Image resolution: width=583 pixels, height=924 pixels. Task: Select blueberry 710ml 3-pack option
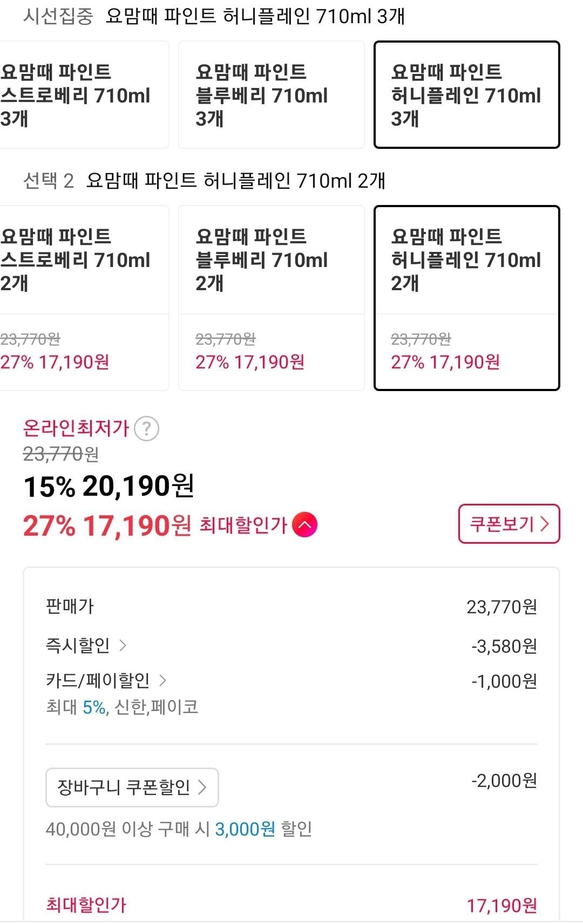click(x=271, y=95)
